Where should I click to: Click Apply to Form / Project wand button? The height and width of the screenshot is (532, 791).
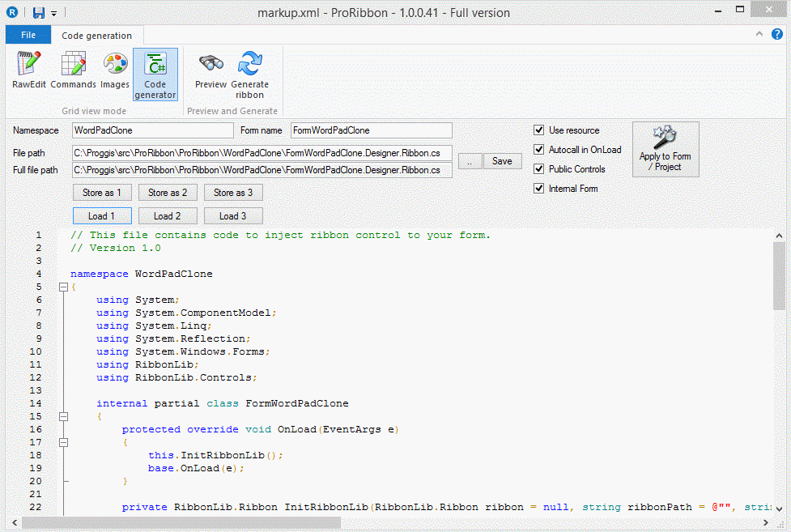[x=666, y=150]
